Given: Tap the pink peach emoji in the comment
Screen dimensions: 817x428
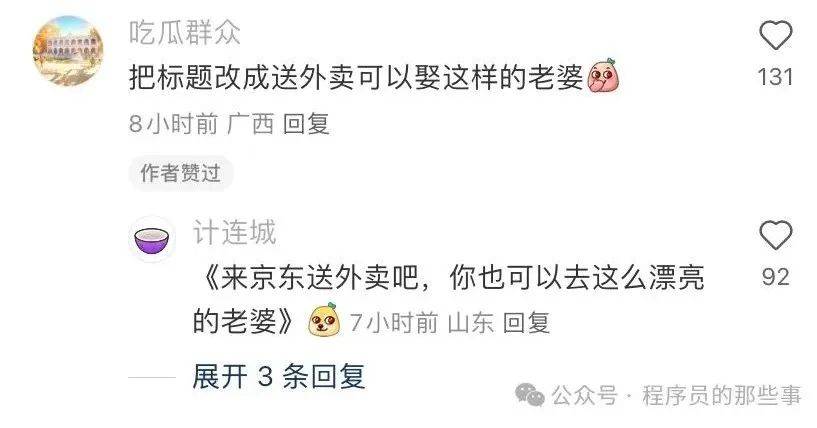Looking at the screenshot, I should pyautogui.click(x=603, y=76).
